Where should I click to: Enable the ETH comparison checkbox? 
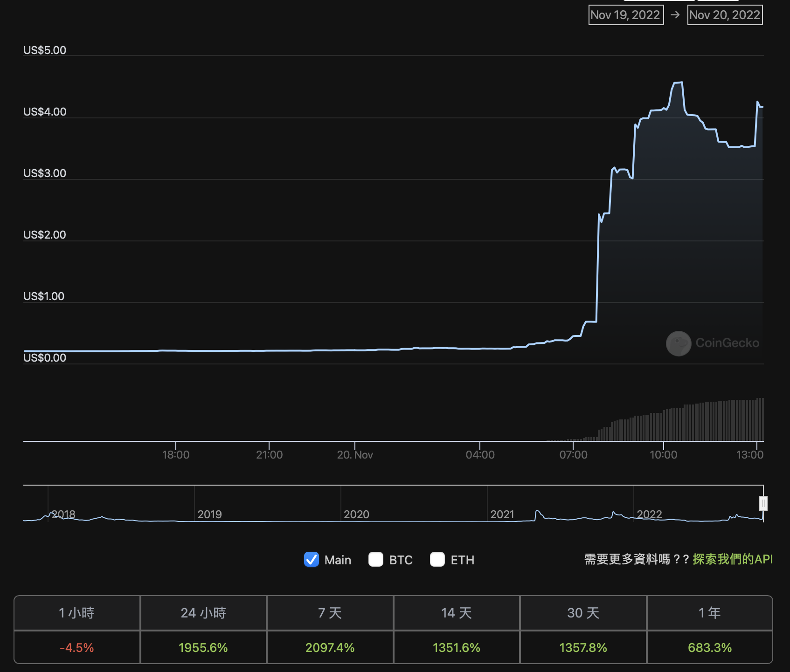(437, 559)
